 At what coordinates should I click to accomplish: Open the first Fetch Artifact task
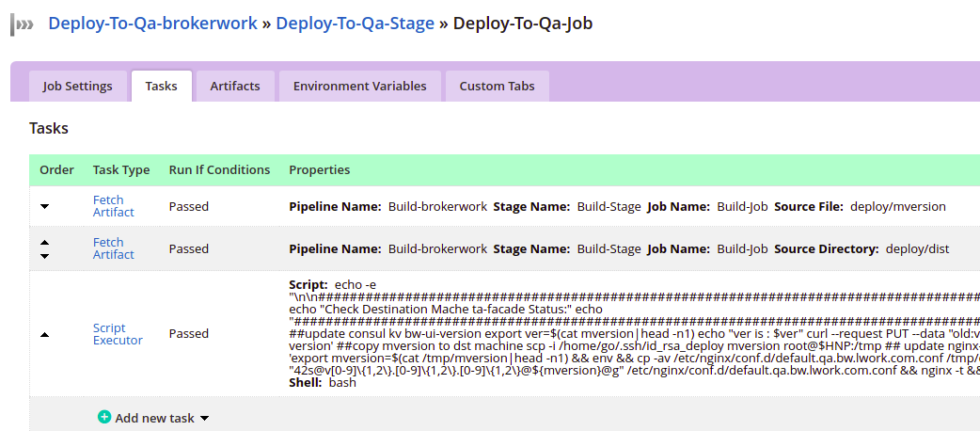[x=113, y=206]
